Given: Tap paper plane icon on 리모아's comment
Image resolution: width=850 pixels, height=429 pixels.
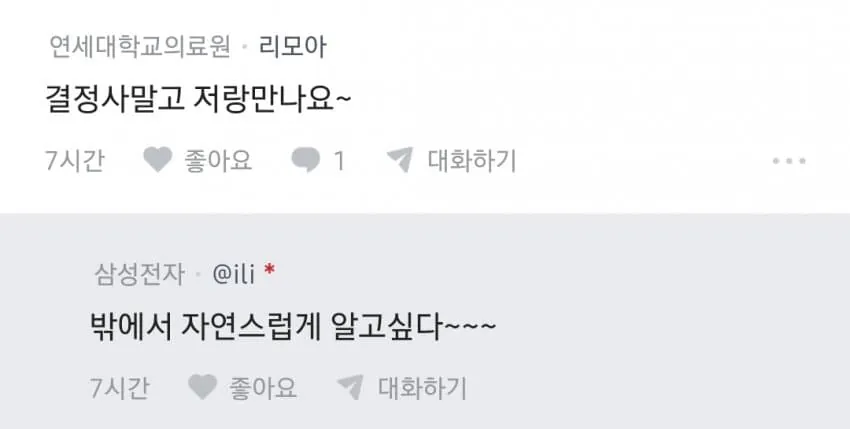Looking at the screenshot, I should (x=400, y=160).
